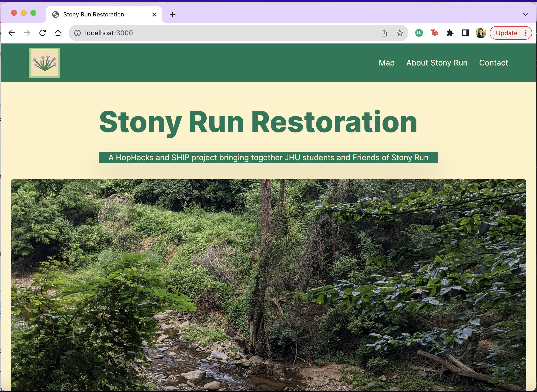Open a new tab with plus button
Image resolution: width=537 pixels, height=392 pixels.
[x=173, y=15]
